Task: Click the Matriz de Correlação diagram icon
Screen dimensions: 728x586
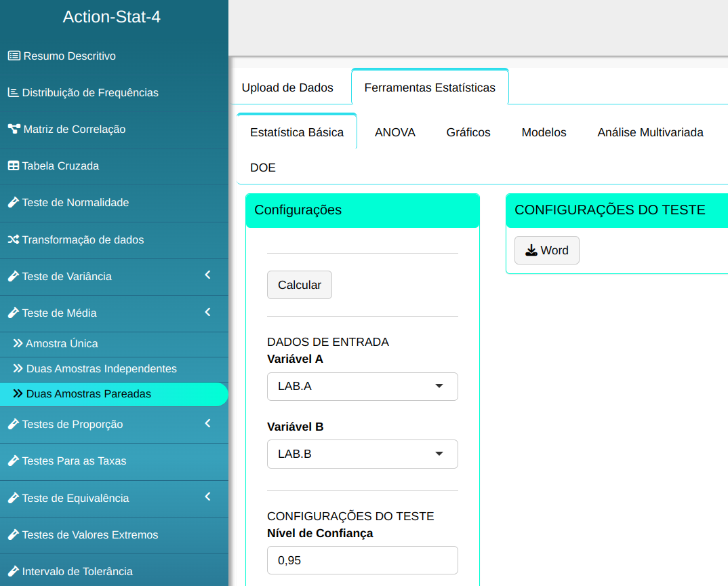Action: pos(14,129)
